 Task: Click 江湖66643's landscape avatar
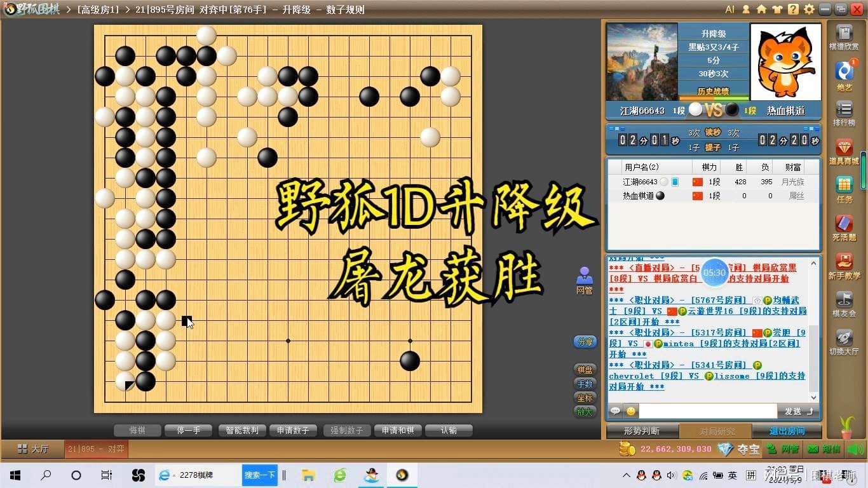[x=642, y=62]
